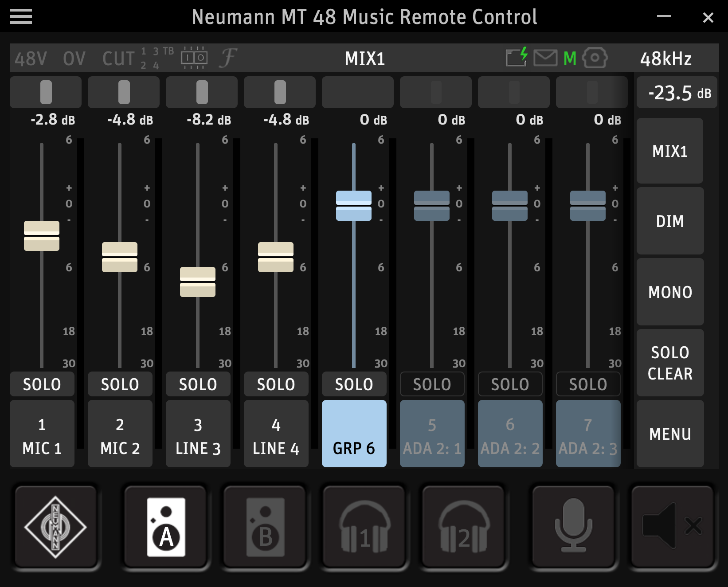Click the Neumann logo button
The height and width of the screenshot is (587, 728).
tap(55, 527)
